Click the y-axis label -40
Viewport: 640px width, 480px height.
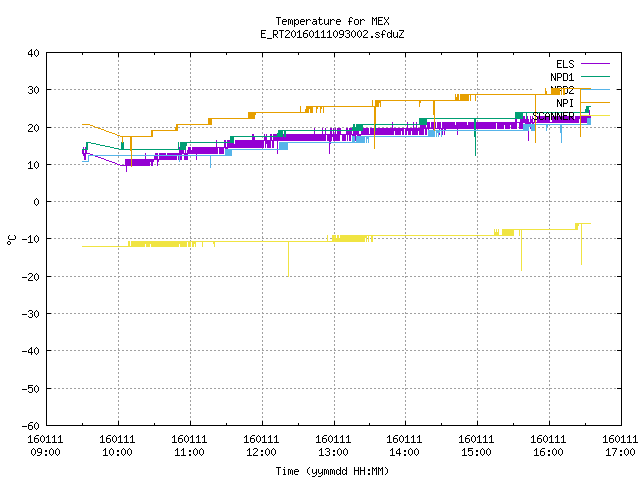pyautogui.click(x=31, y=351)
